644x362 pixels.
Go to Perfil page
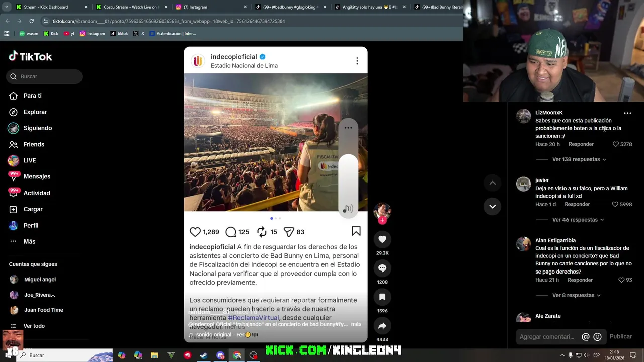[x=31, y=225]
